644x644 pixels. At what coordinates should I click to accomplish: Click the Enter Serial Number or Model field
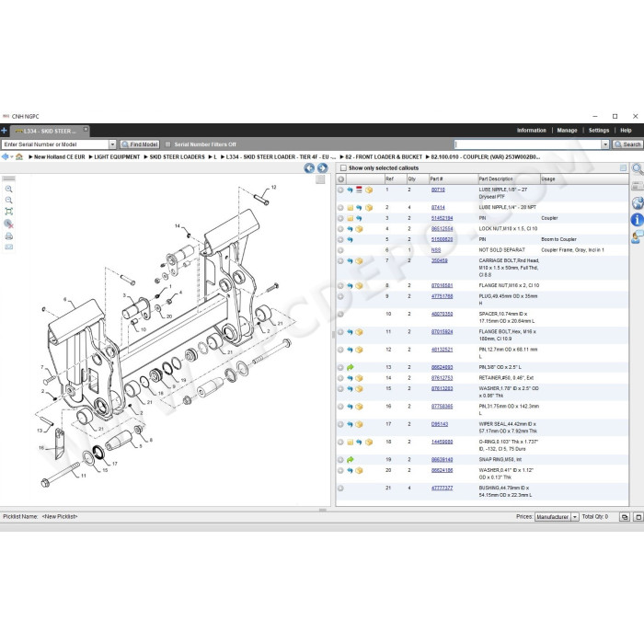coord(55,144)
